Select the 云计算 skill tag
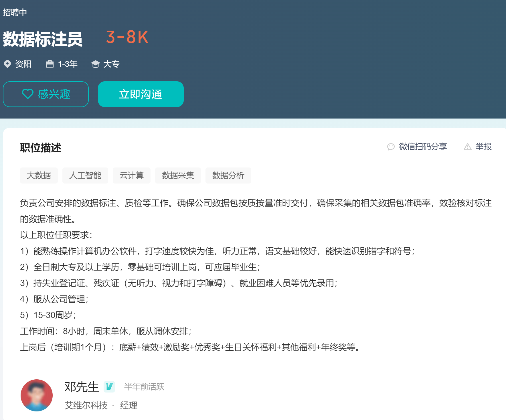The height and width of the screenshot is (420, 506). 132,176
